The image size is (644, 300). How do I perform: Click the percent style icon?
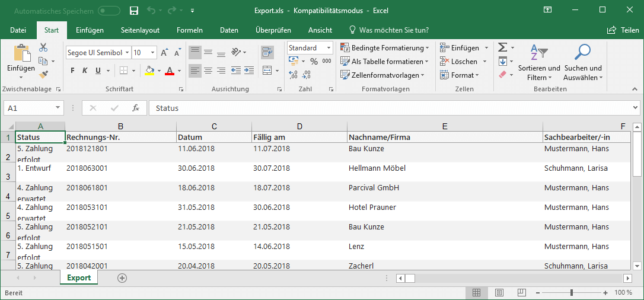[314, 62]
